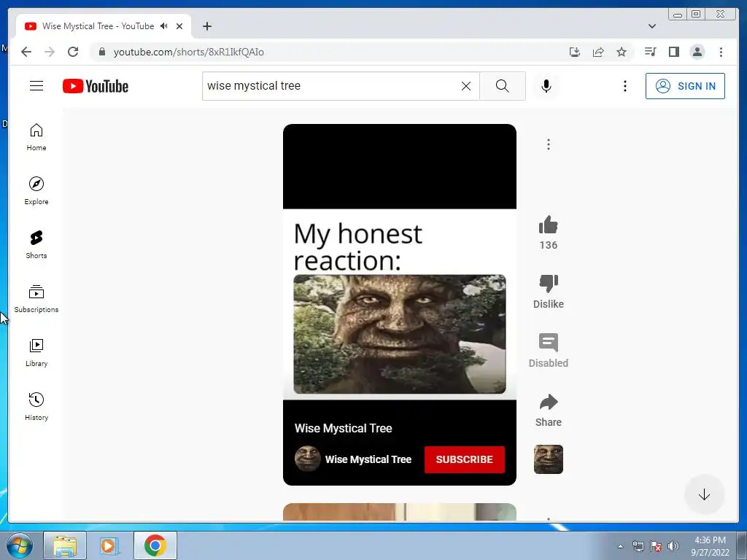Screen dimensions: 747x560
Task: Open Shorts in the sidebar
Action: coord(36,245)
